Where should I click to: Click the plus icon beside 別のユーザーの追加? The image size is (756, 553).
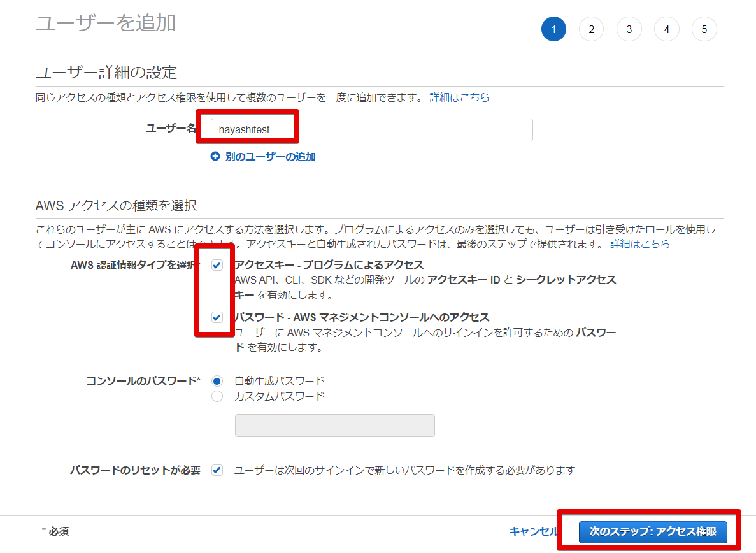(x=215, y=157)
